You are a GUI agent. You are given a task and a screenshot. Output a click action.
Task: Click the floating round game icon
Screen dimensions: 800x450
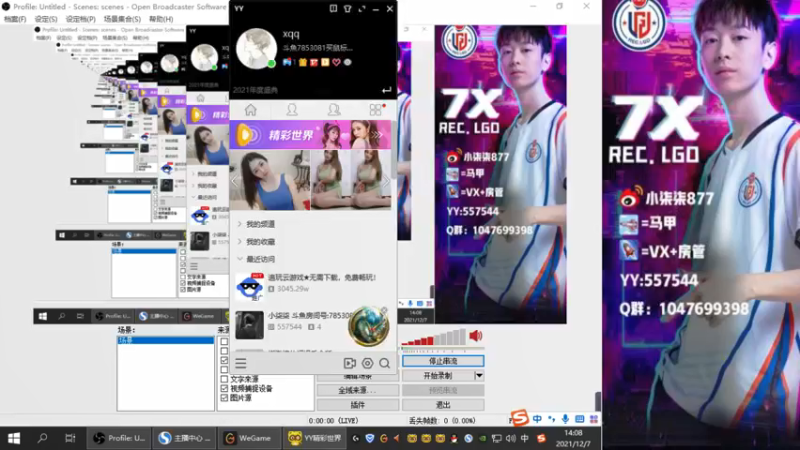tap(368, 326)
